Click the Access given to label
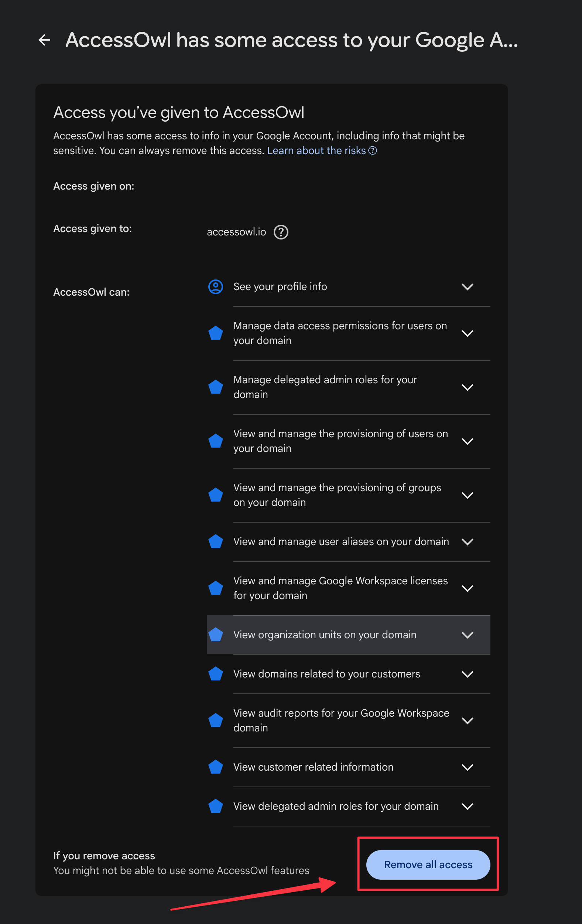 tap(92, 229)
